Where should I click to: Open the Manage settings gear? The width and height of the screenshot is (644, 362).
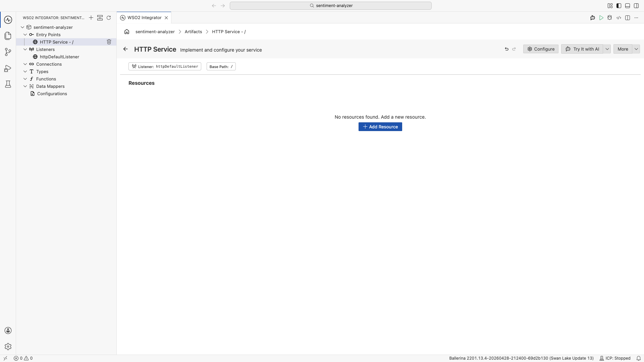(8, 347)
